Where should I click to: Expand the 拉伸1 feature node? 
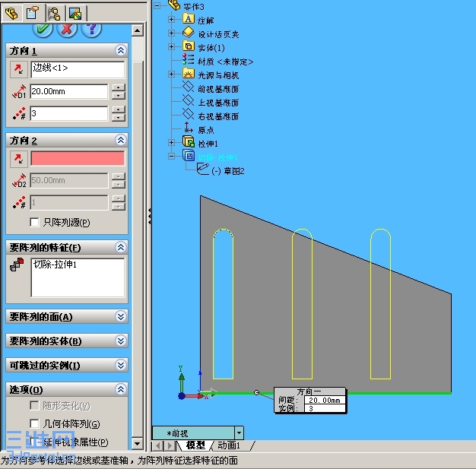click(x=171, y=142)
